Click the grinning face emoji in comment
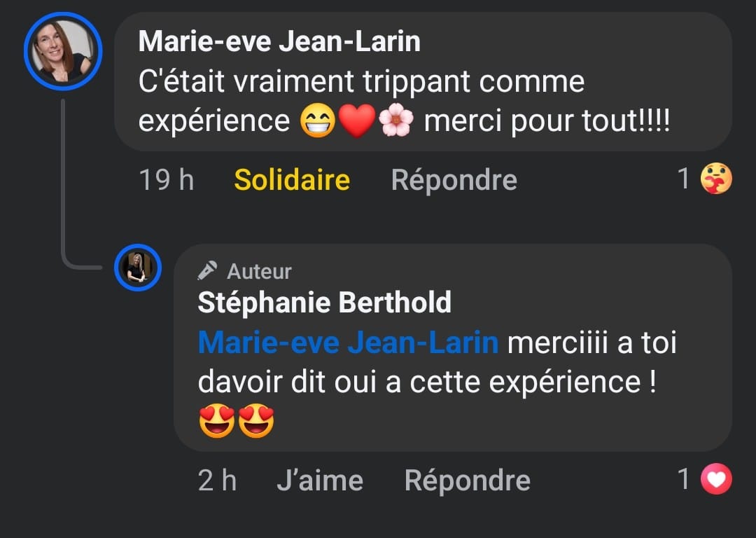Screen dimensions: 756x538 [x=318, y=121]
